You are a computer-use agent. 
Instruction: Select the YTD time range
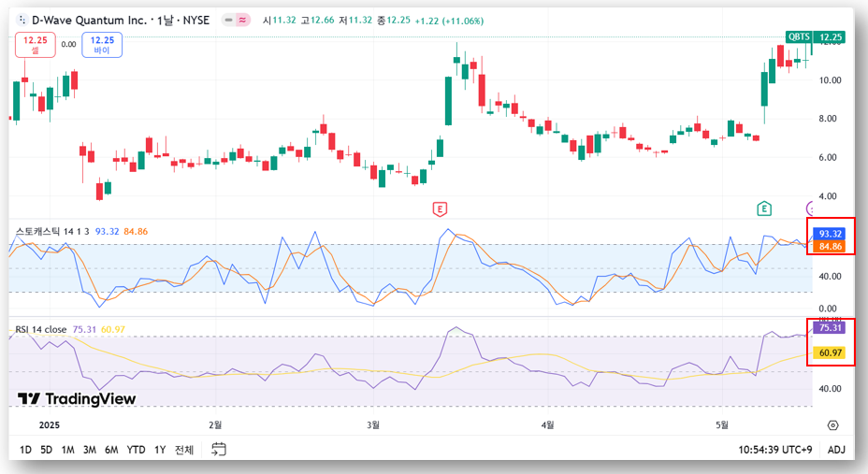tap(136, 450)
